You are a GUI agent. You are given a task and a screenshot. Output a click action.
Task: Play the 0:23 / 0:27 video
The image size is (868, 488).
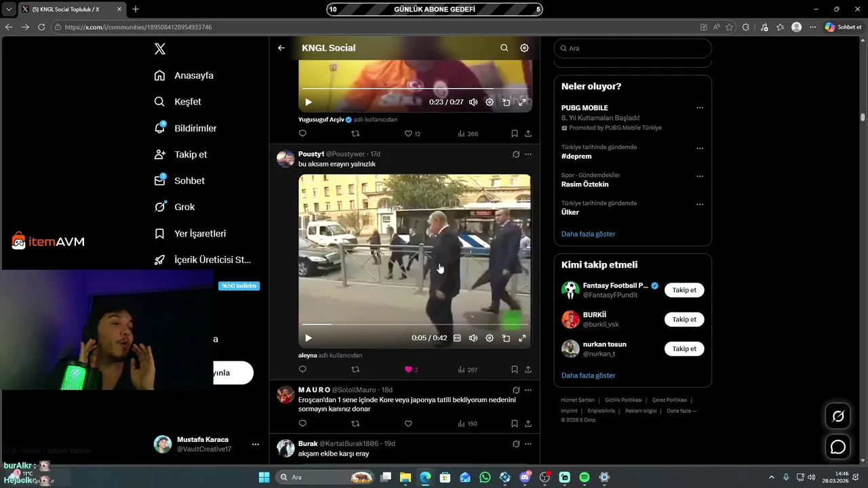pyautogui.click(x=308, y=102)
